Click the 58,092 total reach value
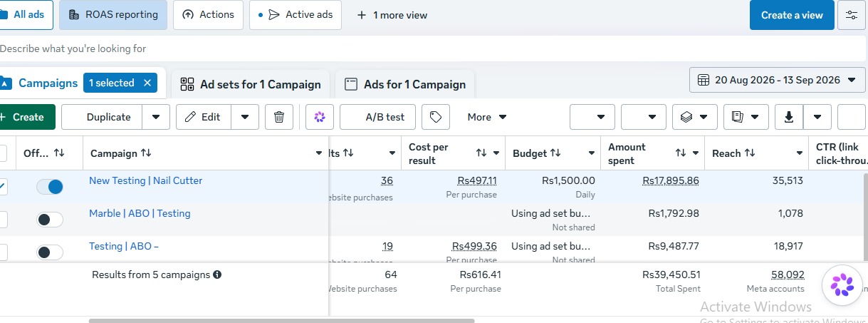The image size is (868, 323). pyautogui.click(x=788, y=275)
